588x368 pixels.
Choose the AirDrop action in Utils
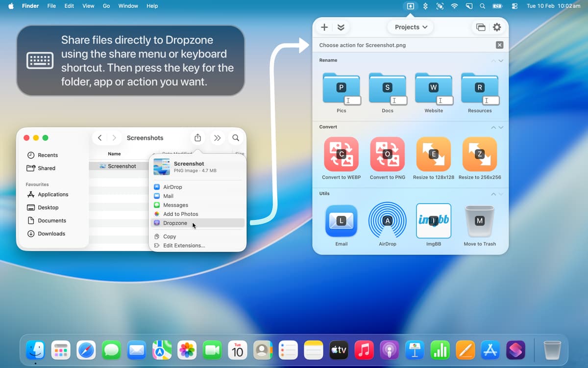[387, 221]
